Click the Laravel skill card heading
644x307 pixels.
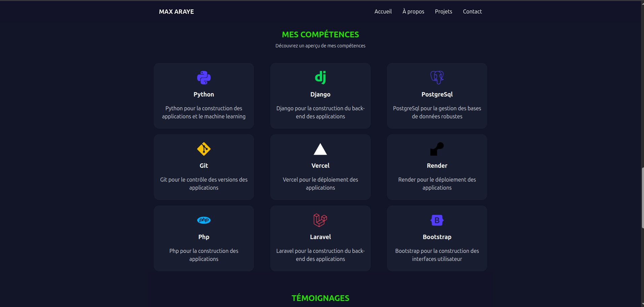[x=320, y=237]
